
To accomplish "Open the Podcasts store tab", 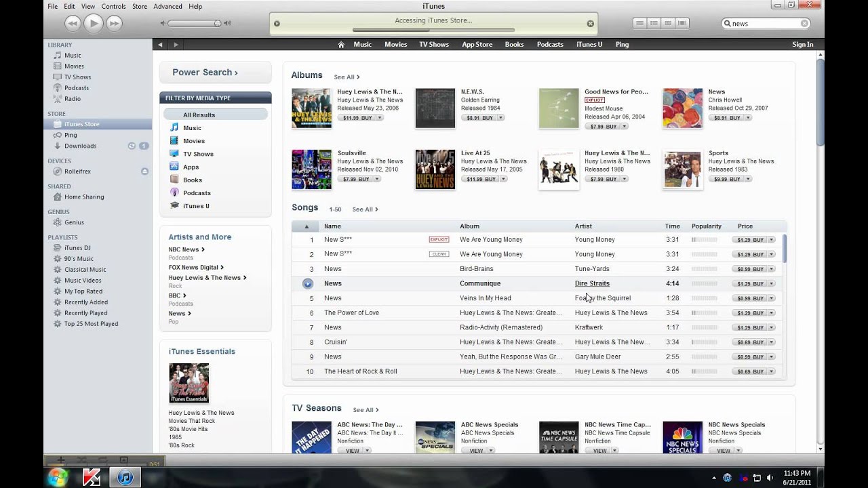I will [x=550, y=45].
